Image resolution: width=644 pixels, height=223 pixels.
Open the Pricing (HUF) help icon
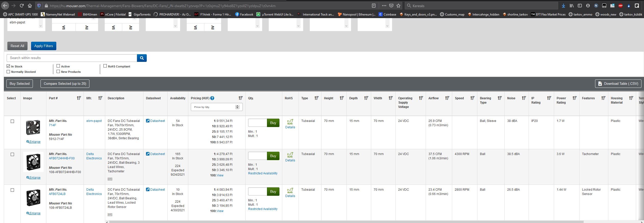click(x=212, y=98)
